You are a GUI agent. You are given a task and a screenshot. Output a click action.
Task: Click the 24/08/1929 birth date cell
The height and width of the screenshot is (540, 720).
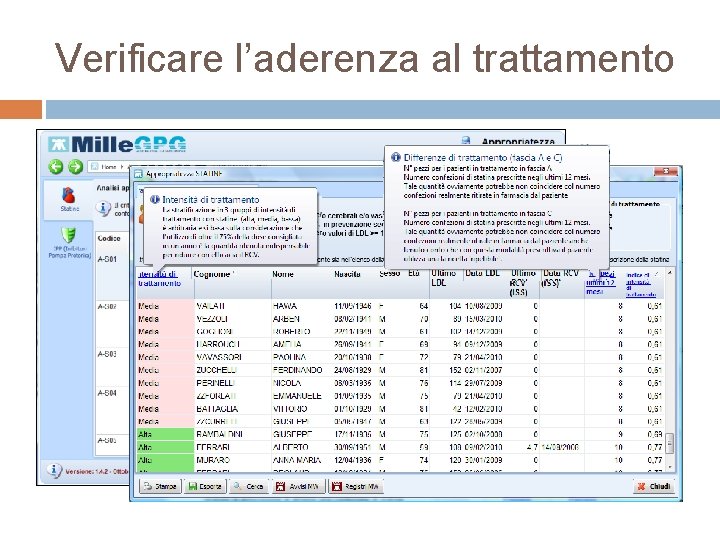pyautogui.click(x=353, y=370)
